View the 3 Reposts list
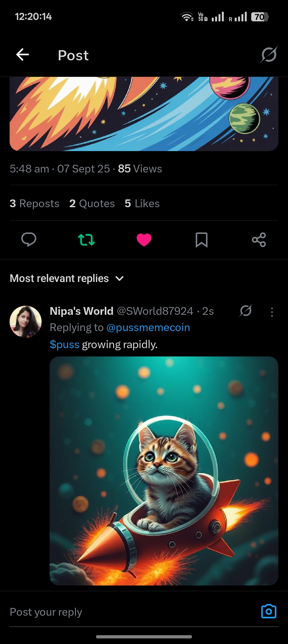The image size is (288, 644). click(34, 203)
